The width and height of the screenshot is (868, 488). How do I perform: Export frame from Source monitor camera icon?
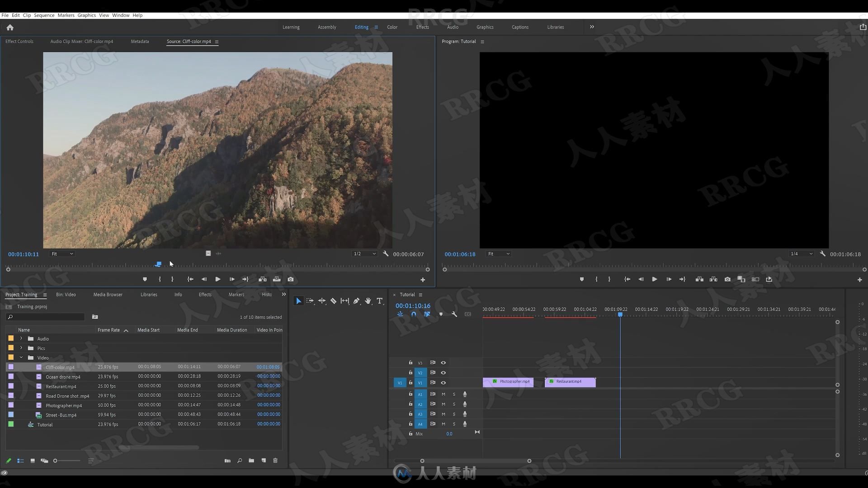[291, 279]
